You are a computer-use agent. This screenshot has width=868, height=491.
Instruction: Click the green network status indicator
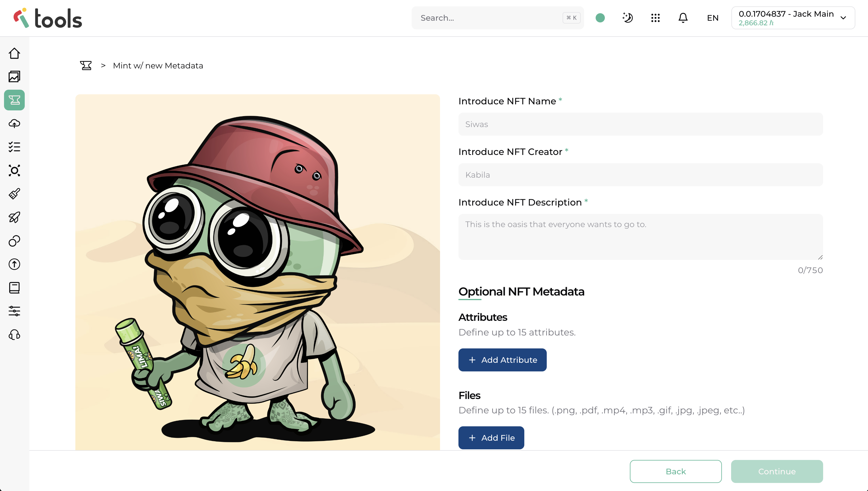click(600, 18)
